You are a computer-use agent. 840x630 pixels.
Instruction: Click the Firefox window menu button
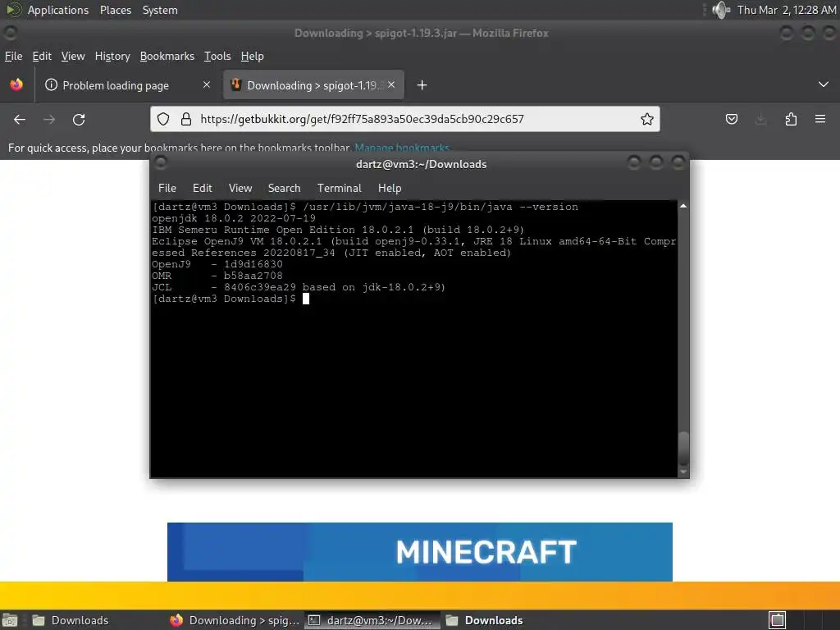click(x=10, y=33)
